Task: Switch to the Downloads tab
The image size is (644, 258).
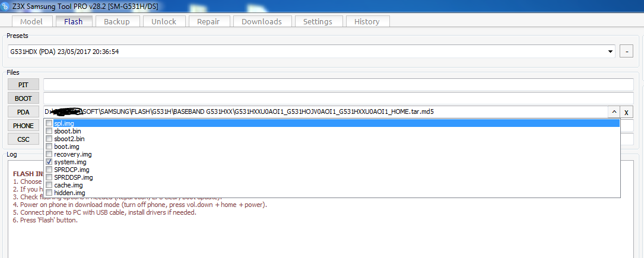Action: point(262,22)
